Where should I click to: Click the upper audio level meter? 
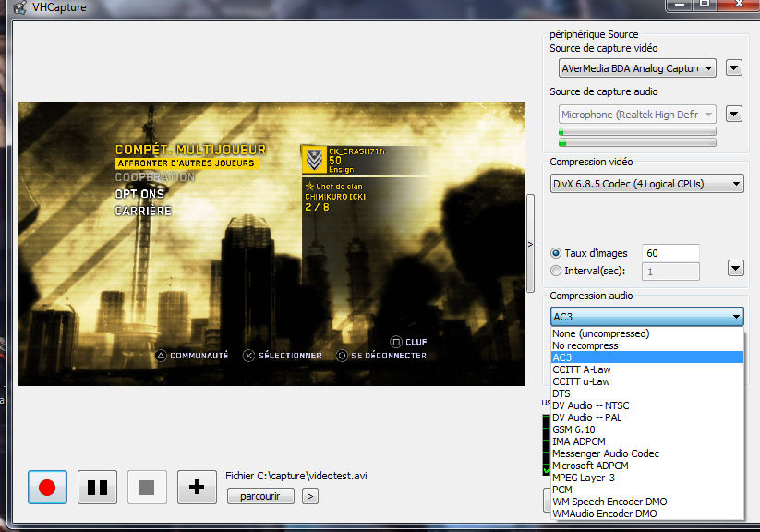(x=637, y=131)
